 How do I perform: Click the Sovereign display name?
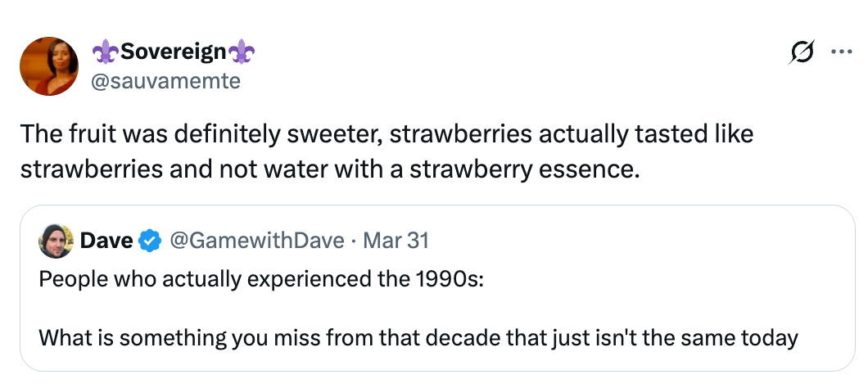coord(173,52)
